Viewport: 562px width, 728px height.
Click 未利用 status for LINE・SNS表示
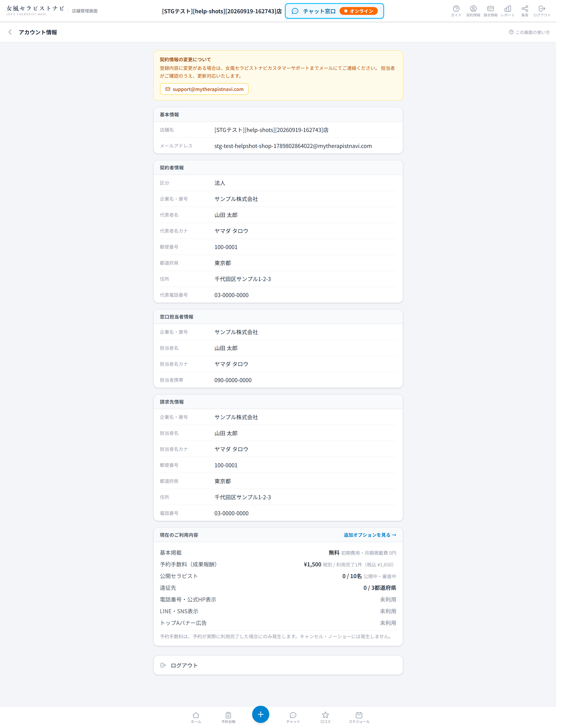click(388, 611)
